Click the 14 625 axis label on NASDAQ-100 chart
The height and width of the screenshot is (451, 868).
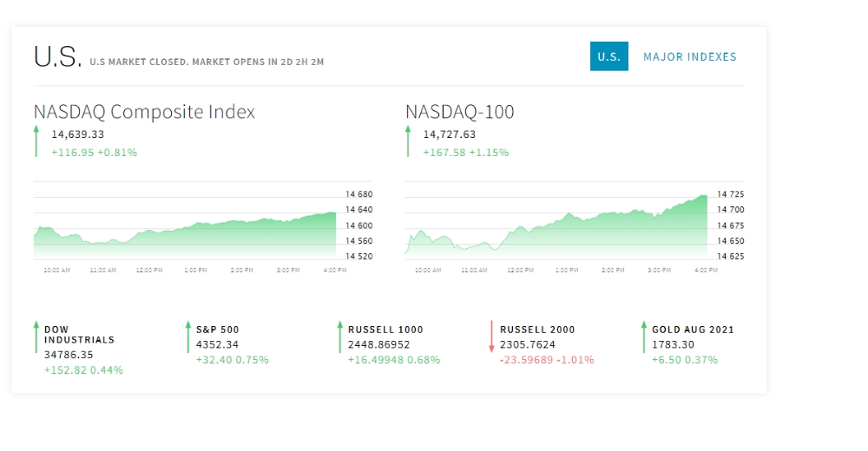tap(730, 256)
